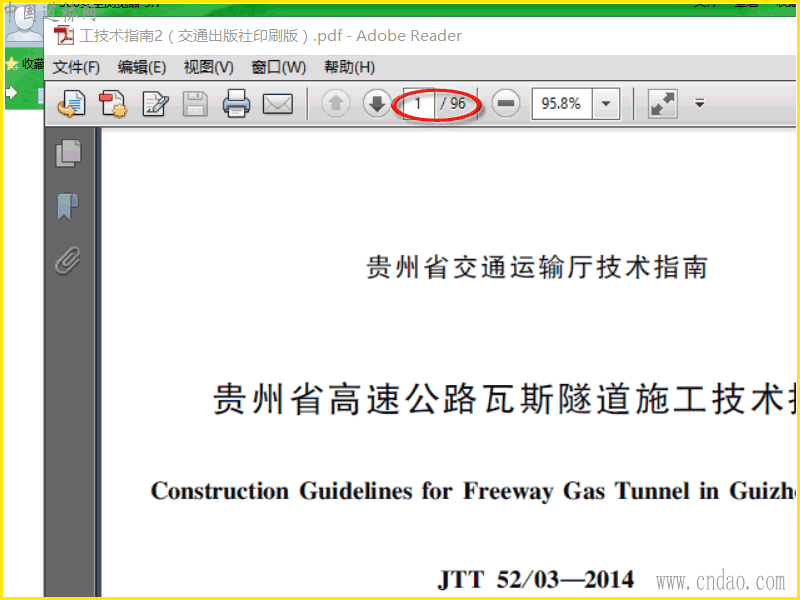Print the document with the printer icon
The height and width of the screenshot is (600, 800).
coord(236,104)
